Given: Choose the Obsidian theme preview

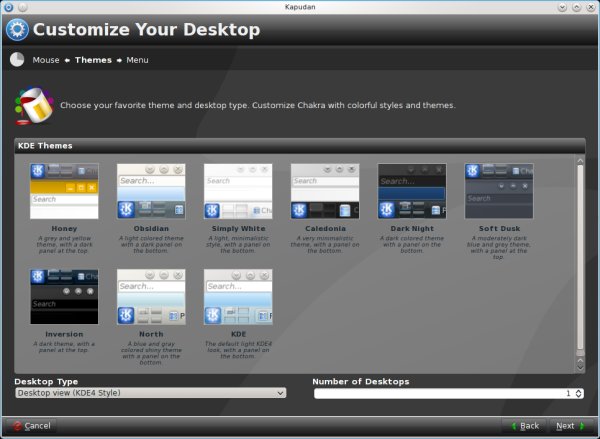Looking at the screenshot, I should (x=151, y=192).
